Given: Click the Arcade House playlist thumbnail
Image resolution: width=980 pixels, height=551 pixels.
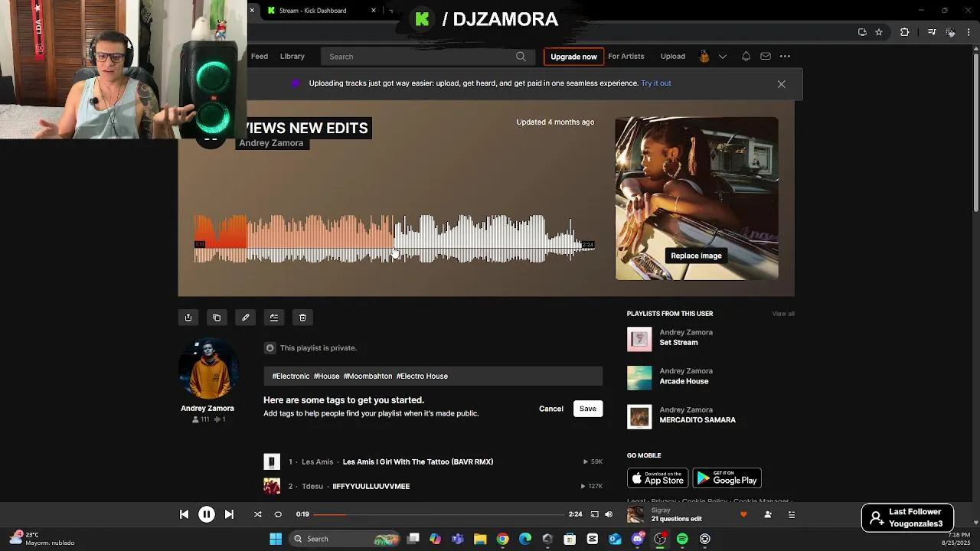Looking at the screenshot, I should pyautogui.click(x=639, y=378).
